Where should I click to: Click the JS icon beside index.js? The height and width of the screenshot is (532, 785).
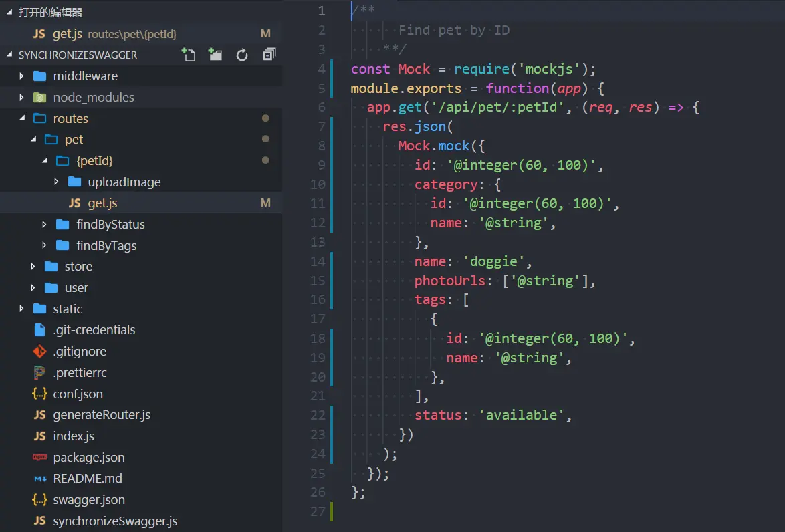[39, 436]
